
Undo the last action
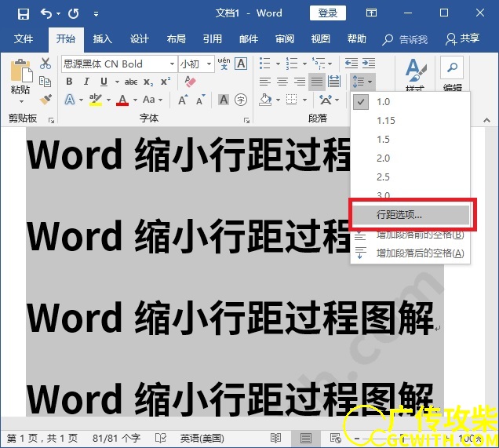47,13
